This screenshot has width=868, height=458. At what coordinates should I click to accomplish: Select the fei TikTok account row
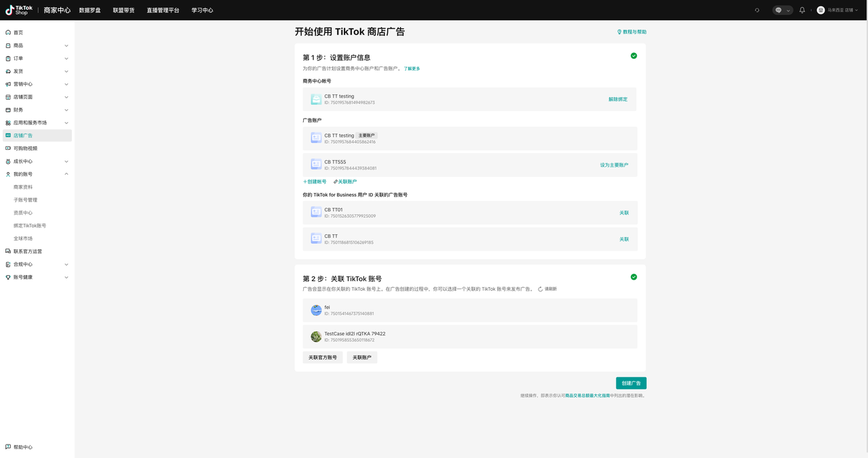pyautogui.click(x=469, y=310)
